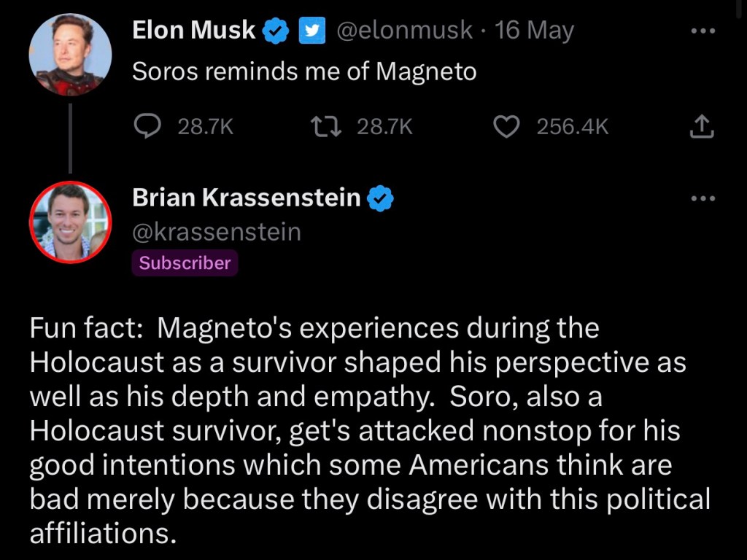Open more options on Brian Krassenstein's reply
The width and height of the screenshot is (747, 560).
703,198
